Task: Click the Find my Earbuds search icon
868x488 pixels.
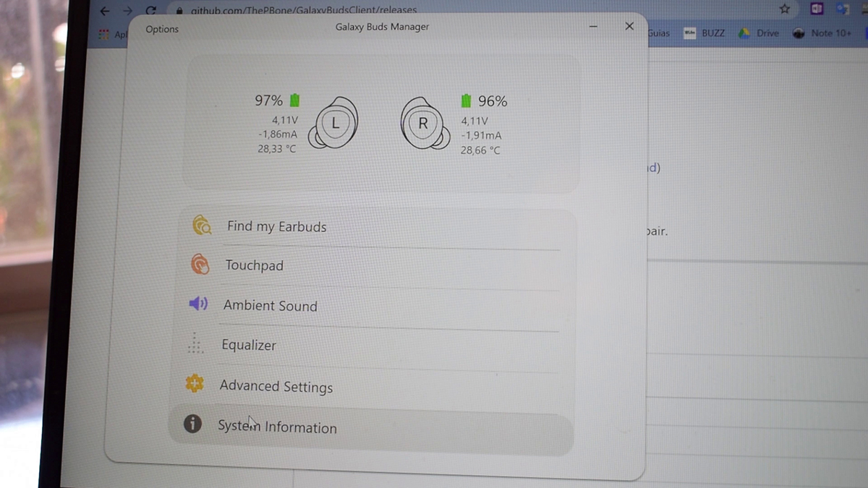Action: point(202,226)
